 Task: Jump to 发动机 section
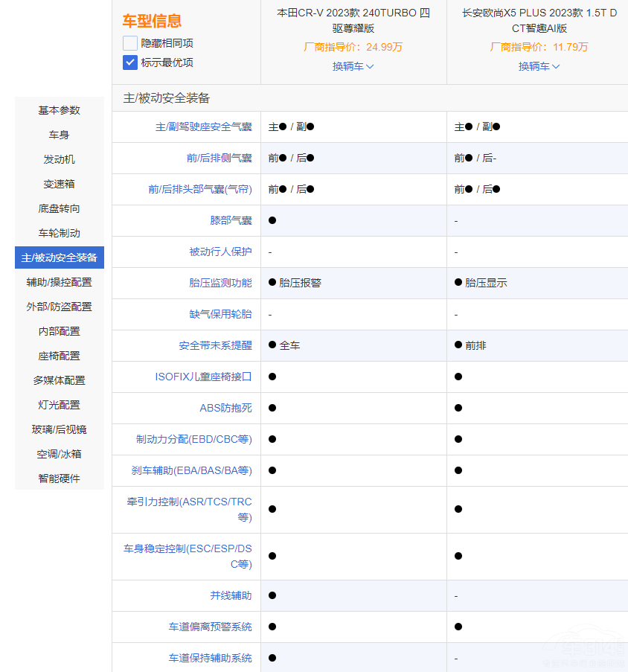(x=60, y=159)
